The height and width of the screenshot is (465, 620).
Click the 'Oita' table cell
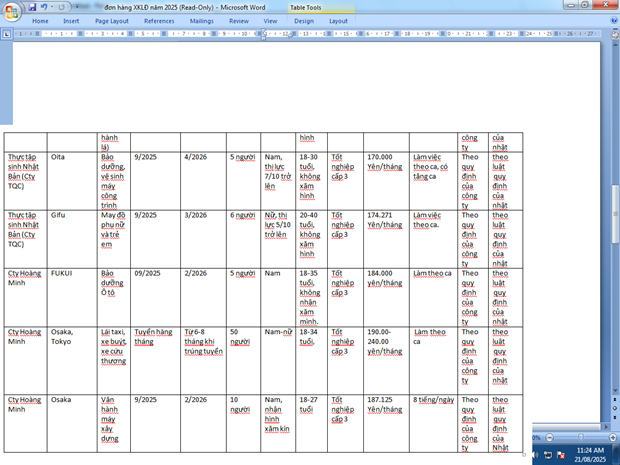pos(72,181)
